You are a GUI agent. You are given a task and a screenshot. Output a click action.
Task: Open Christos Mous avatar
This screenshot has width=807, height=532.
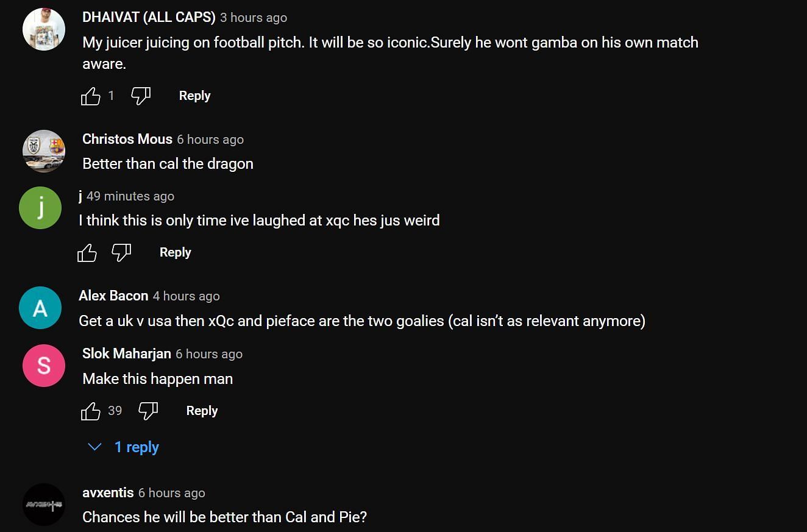(x=44, y=151)
